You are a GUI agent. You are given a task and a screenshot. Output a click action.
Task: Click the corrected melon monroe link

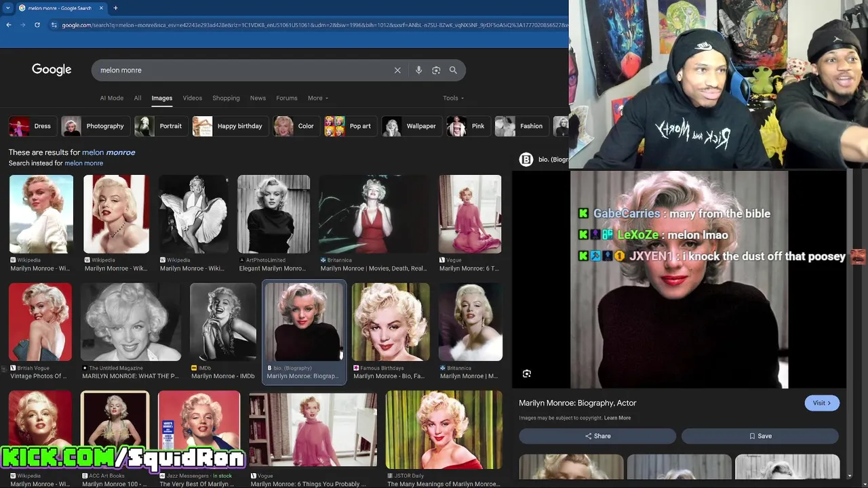pos(108,152)
